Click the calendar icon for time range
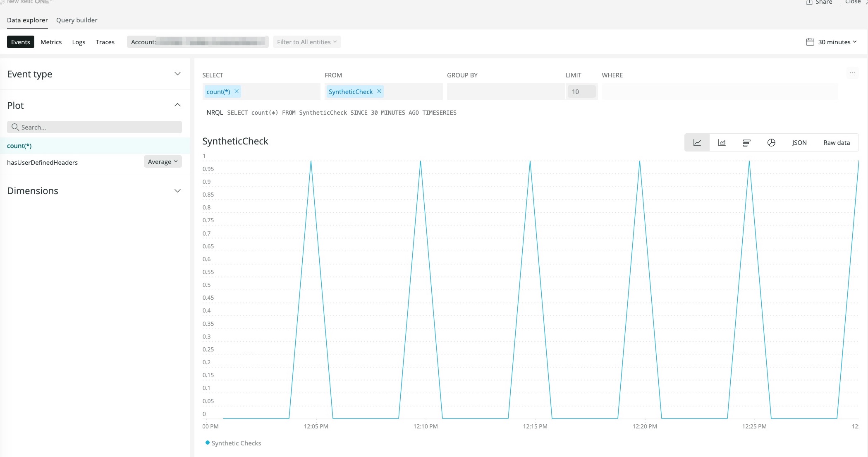Screen dimensions: 868x457 click(810, 42)
